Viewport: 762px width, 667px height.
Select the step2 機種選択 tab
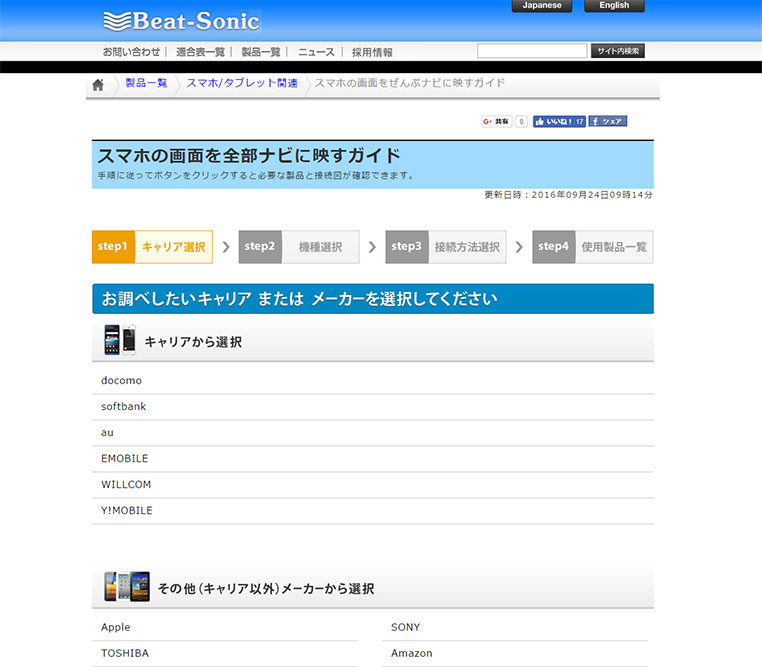(x=299, y=247)
